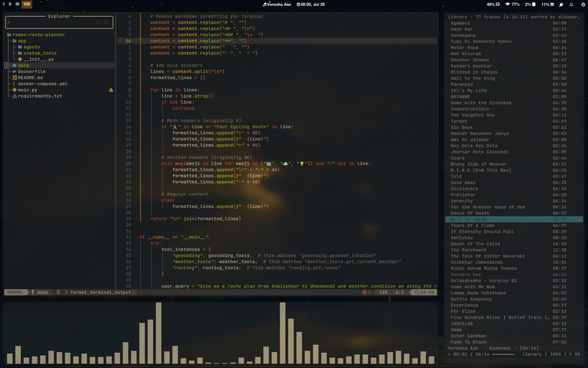Click current line number 56 in gutter

(x=128, y=41)
